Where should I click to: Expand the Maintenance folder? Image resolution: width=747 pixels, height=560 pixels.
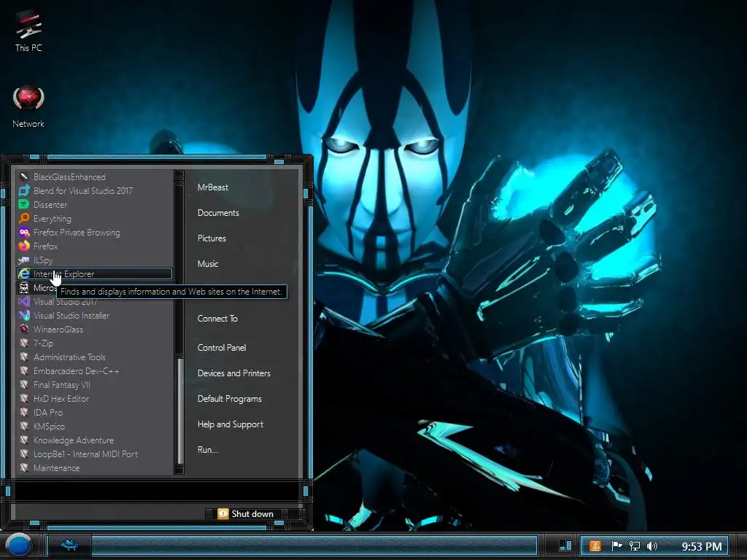coord(94,468)
